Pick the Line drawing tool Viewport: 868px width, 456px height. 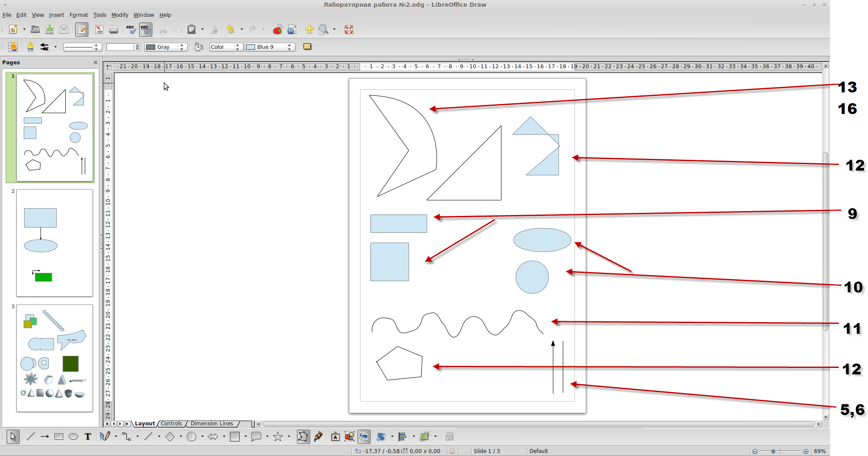[30, 437]
